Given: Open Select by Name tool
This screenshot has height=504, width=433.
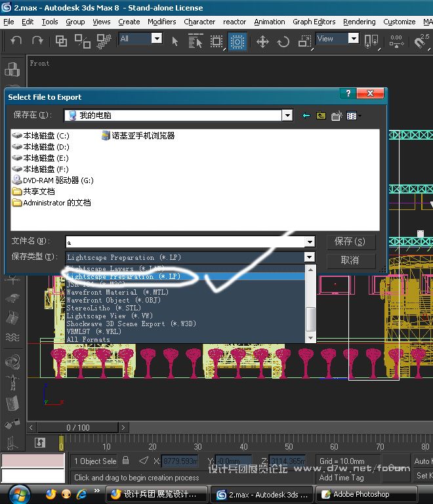Looking at the screenshot, I should pos(196,41).
